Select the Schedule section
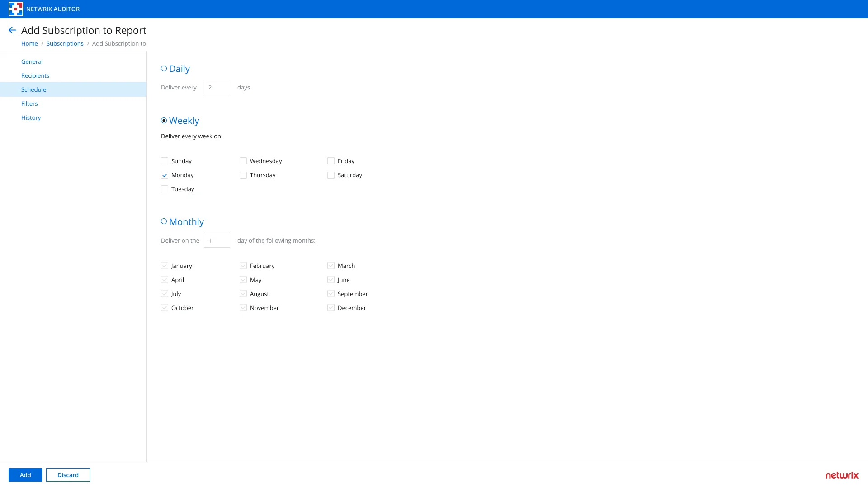868x488 pixels. click(73, 89)
